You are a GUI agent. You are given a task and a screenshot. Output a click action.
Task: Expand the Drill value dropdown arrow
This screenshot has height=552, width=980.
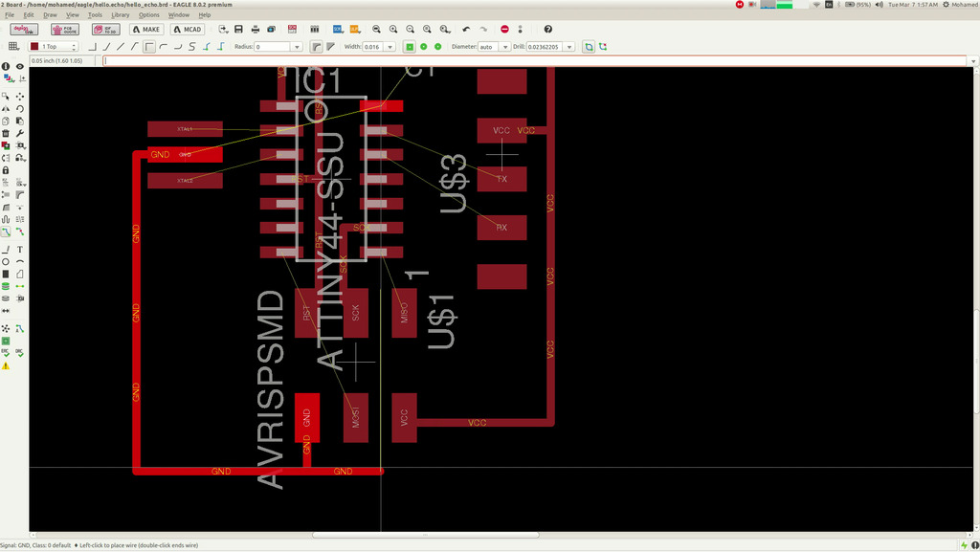[569, 47]
